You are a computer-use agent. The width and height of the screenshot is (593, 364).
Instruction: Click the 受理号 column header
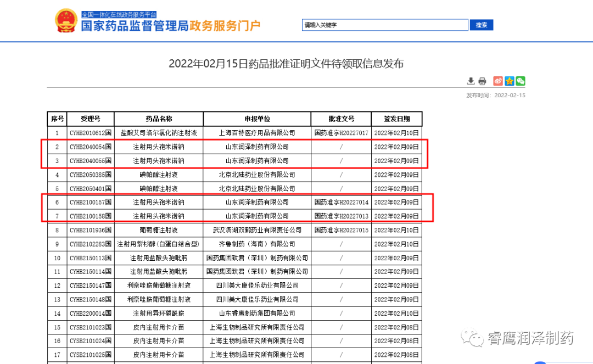tap(91, 119)
